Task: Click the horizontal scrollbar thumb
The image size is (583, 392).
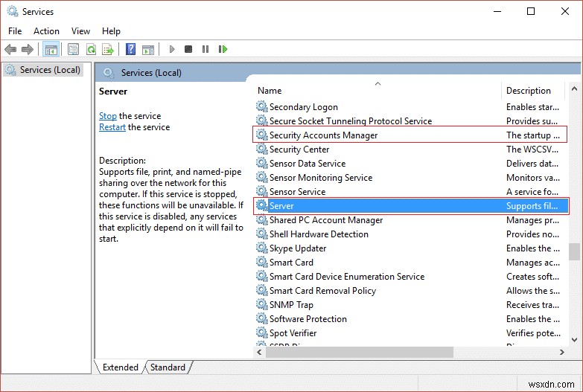Action: click(360, 352)
